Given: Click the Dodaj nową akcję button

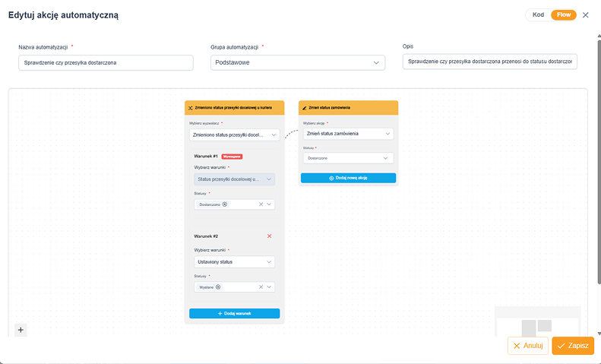Looking at the screenshot, I should (348, 178).
